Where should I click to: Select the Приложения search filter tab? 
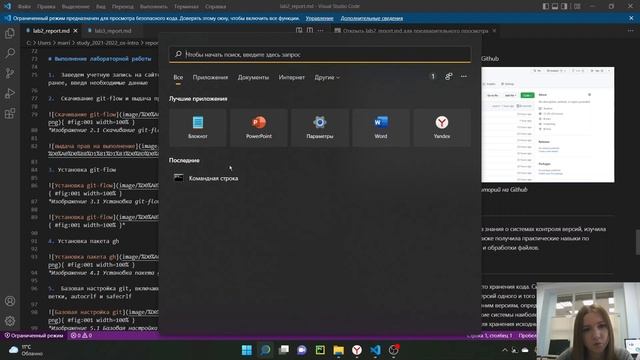coord(210,77)
